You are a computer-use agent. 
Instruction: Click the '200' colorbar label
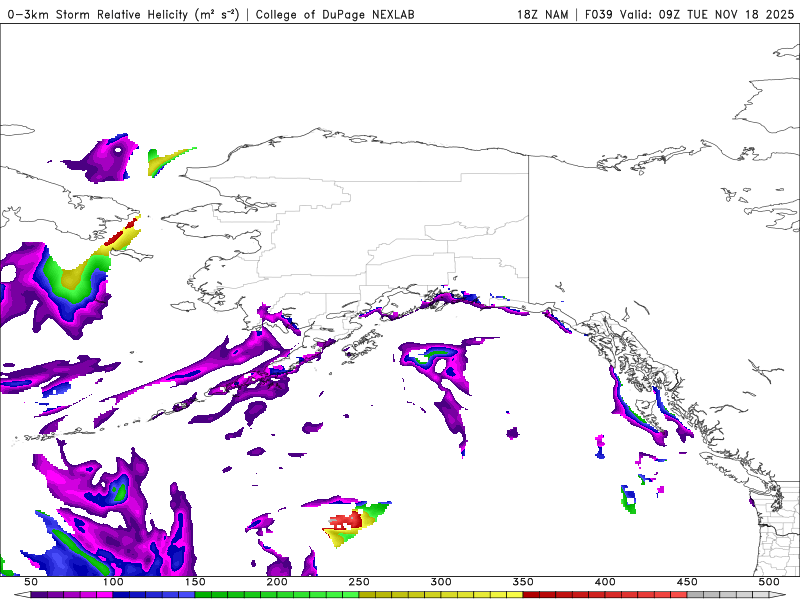[277, 582]
